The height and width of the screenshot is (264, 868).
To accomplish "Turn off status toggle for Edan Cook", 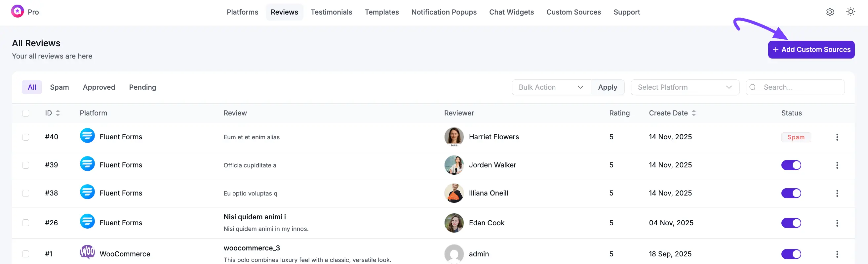I will click(x=791, y=223).
